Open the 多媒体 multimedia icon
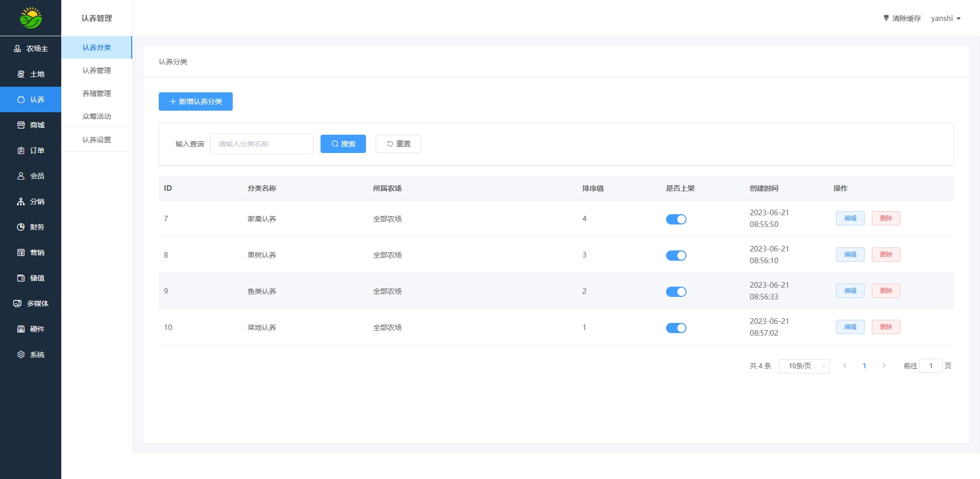Viewport: 980px width, 479px height. 17,304
